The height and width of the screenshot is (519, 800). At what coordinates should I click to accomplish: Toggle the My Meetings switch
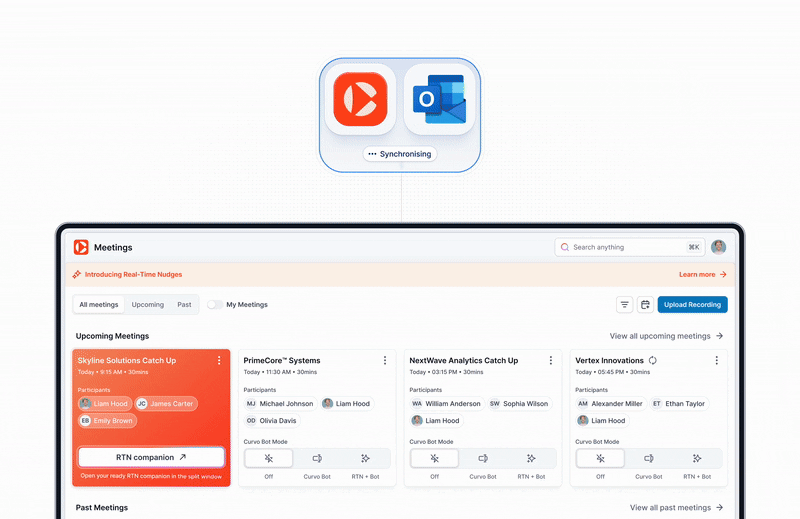point(215,305)
